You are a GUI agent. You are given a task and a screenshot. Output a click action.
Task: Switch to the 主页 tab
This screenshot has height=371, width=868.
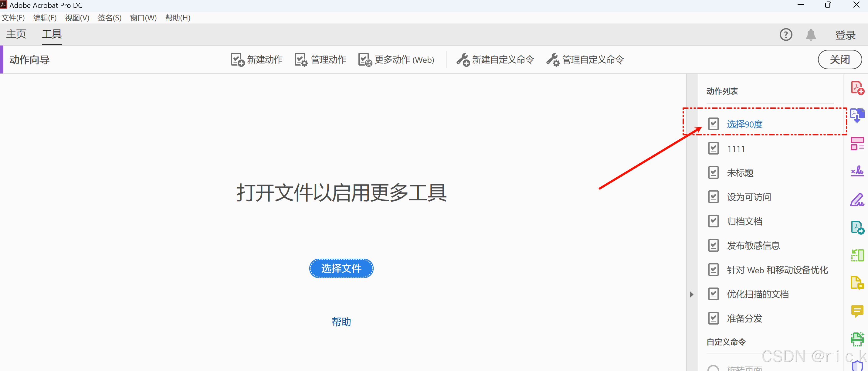coord(16,34)
